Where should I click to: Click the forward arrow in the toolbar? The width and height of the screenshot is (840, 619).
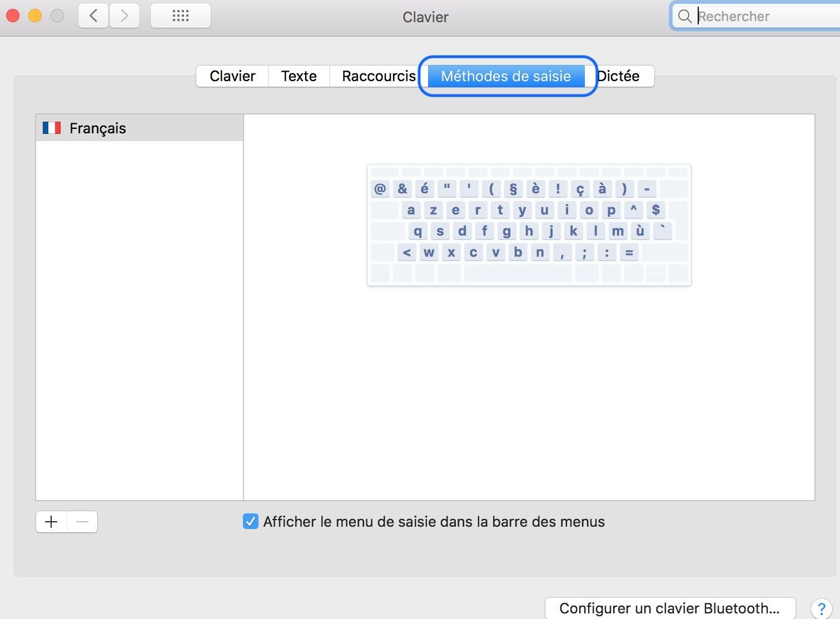tap(124, 16)
